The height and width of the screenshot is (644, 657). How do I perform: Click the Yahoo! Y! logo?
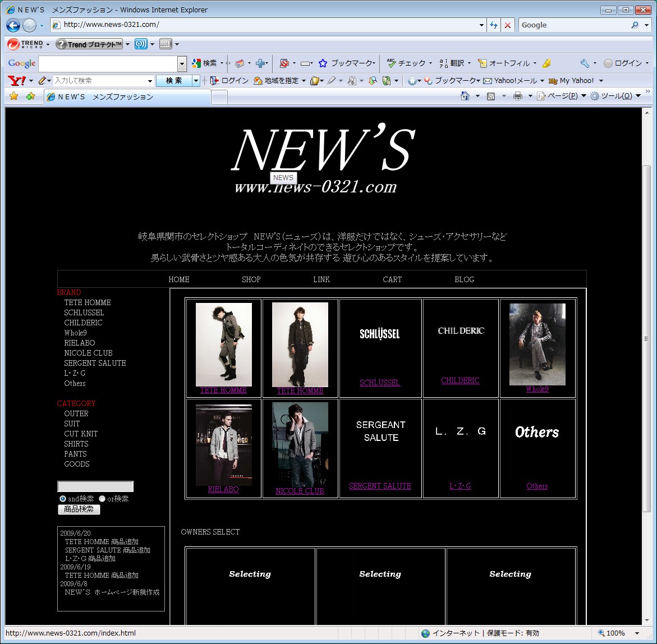point(17,80)
